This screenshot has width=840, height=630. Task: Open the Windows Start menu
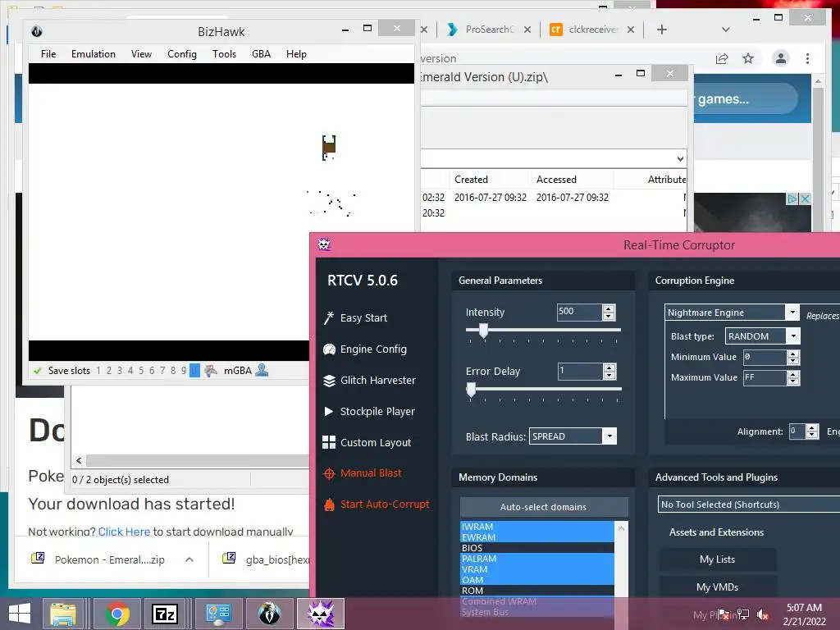(x=20, y=614)
